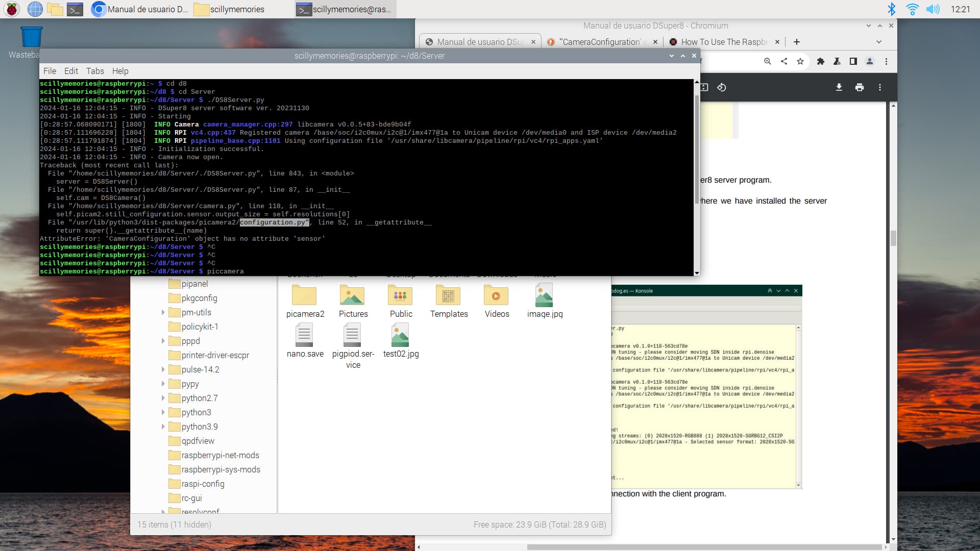Viewport: 980px width, 551px height.
Task: Toggle the Chromium side panel icon
Action: tap(853, 61)
